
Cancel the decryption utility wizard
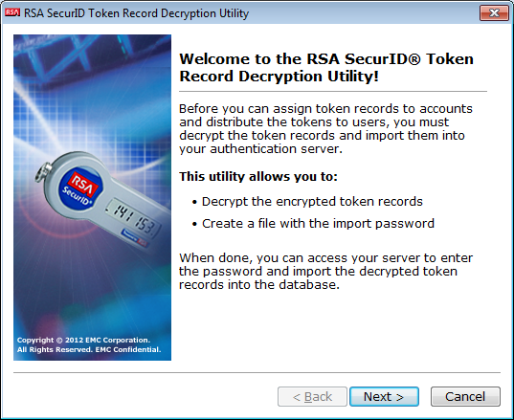(465, 397)
